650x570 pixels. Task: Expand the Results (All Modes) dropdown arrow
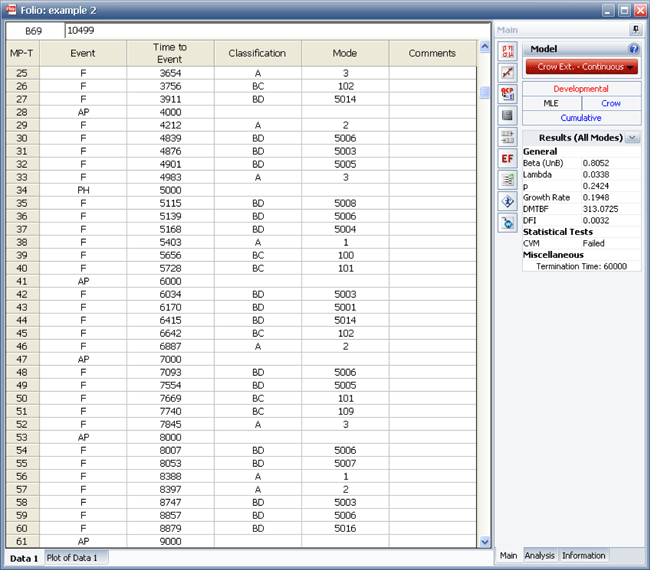tap(632, 138)
